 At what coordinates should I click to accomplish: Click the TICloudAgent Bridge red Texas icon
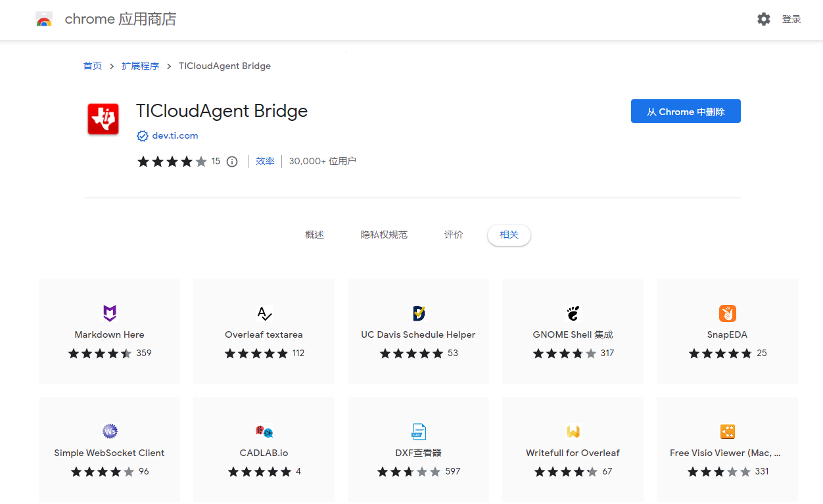coord(103,119)
